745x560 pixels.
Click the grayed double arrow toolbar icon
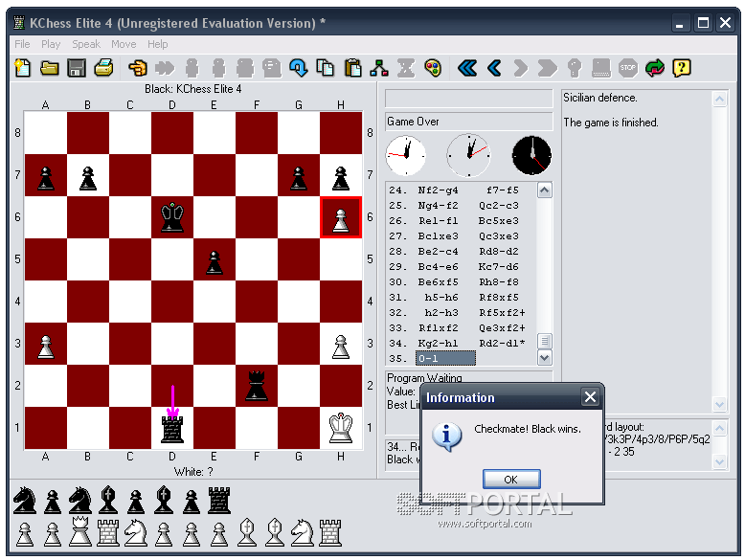click(165, 68)
